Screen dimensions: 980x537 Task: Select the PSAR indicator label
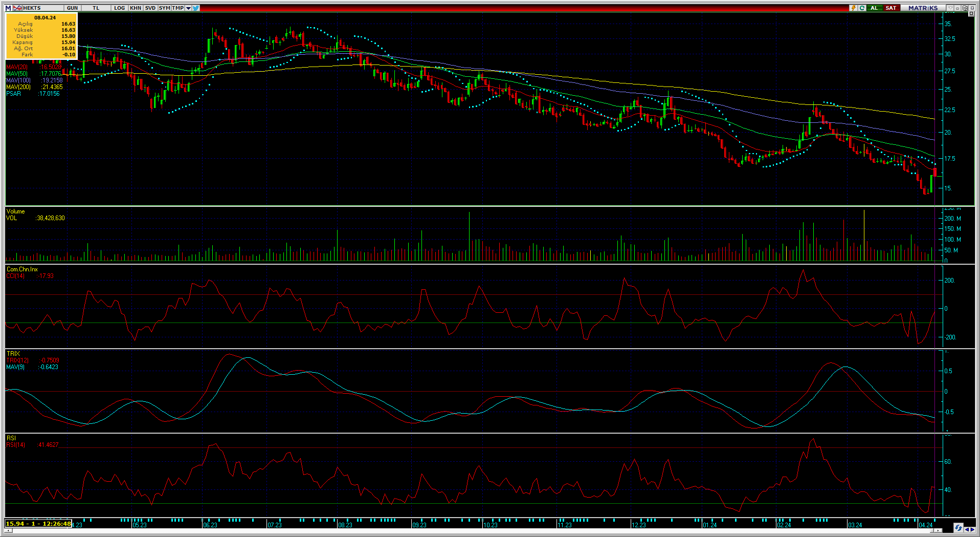(14, 94)
